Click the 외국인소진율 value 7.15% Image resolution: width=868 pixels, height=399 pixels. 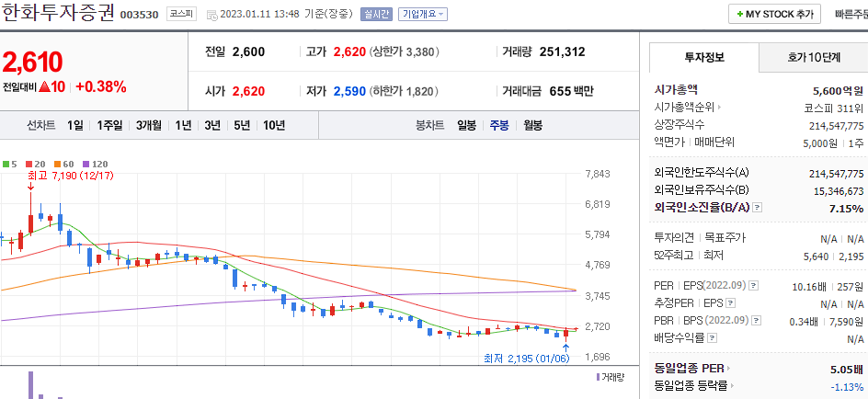[847, 208]
